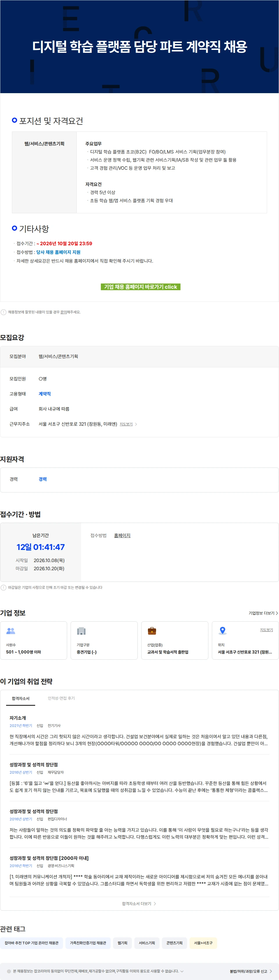Open '기업정보 더보기' link
This screenshot has height=980, width=279.
[x=262, y=613]
